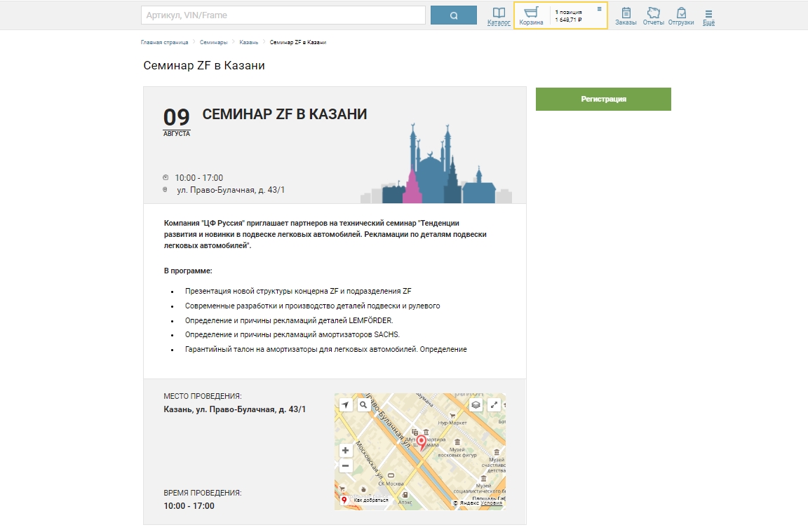Viewport: 808px width, 532px height.
Task: Open the small cart list menu icon
Action: (x=599, y=8)
